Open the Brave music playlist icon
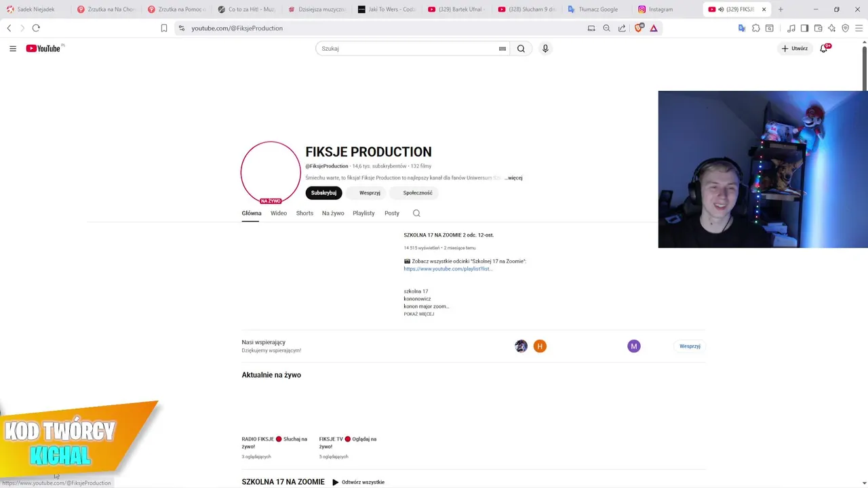This screenshot has width=868, height=488. pyautogui.click(x=791, y=28)
